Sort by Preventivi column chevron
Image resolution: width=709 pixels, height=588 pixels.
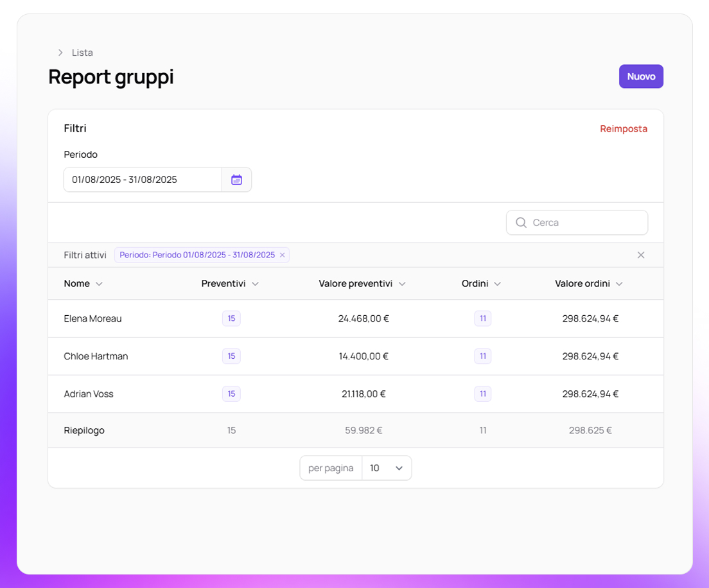[x=255, y=284]
